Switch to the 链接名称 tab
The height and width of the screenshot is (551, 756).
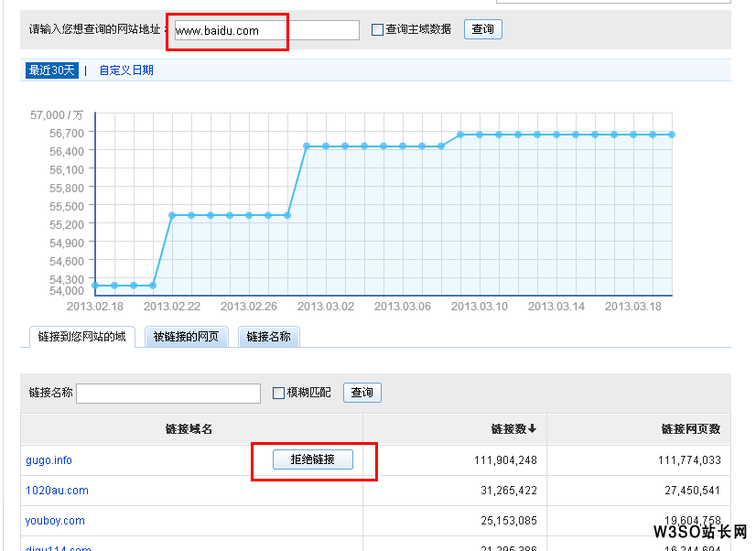point(268,337)
